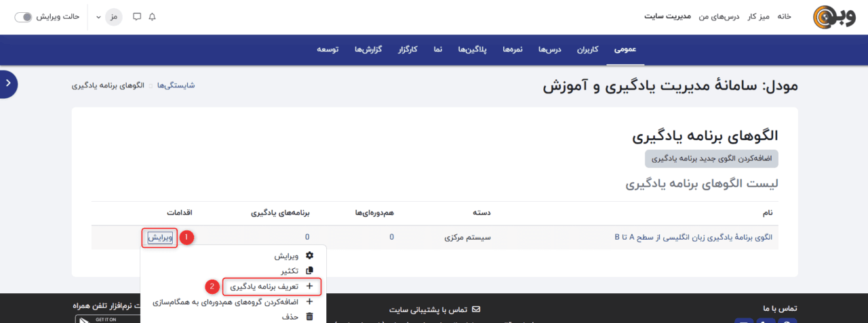Viewport: 868px width, 323px height.
Task: Expand the user menu dropdown arrow
Action: point(98,16)
